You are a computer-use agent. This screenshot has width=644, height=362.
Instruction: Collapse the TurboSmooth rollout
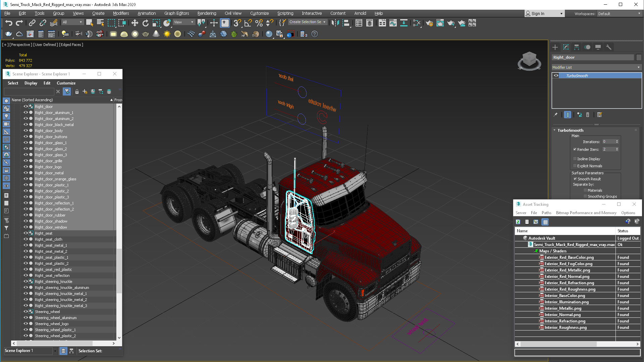click(x=554, y=130)
